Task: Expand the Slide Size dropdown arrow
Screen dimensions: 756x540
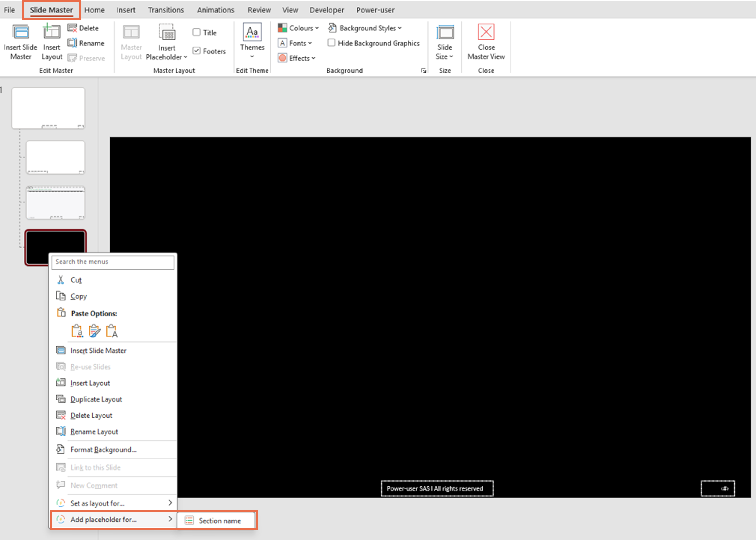Action: click(451, 57)
